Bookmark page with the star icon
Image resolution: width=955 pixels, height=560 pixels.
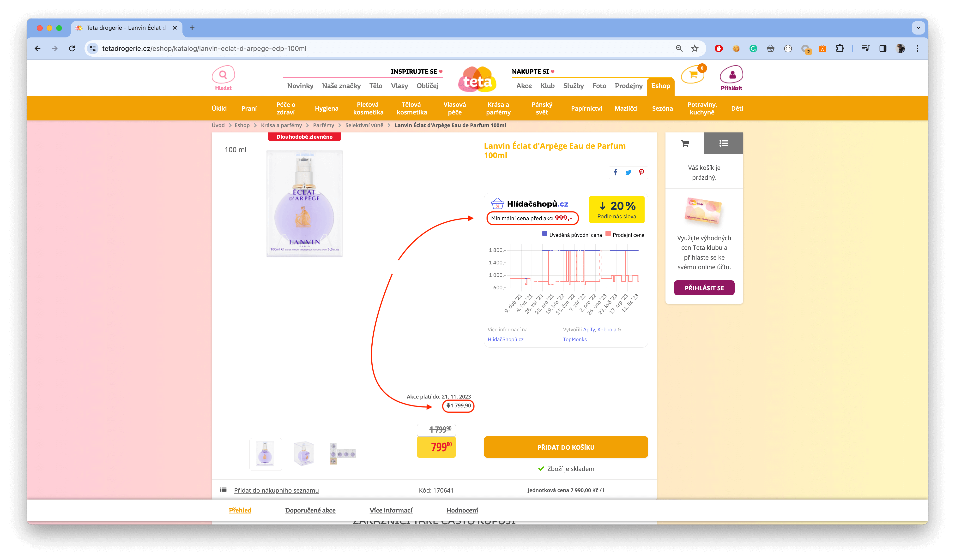[694, 48]
